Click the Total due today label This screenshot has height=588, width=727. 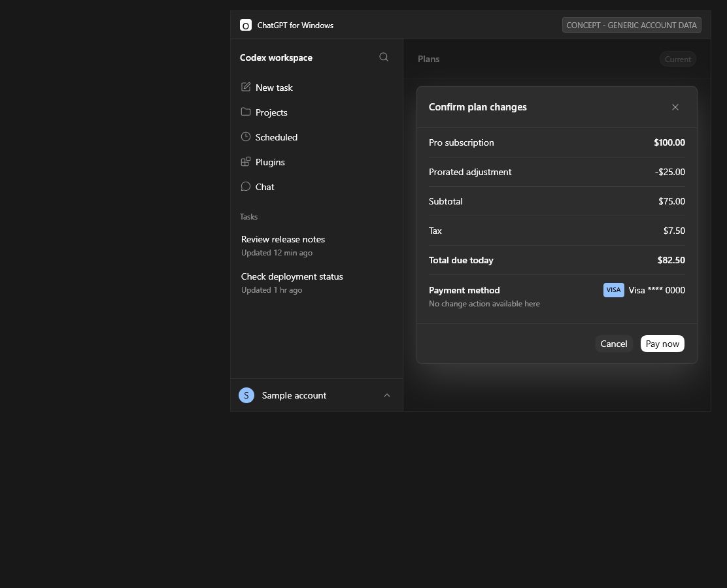(x=461, y=260)
